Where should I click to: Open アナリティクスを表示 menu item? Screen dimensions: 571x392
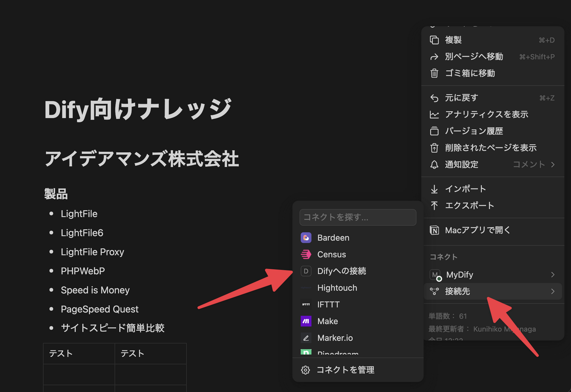click(492, 114)
